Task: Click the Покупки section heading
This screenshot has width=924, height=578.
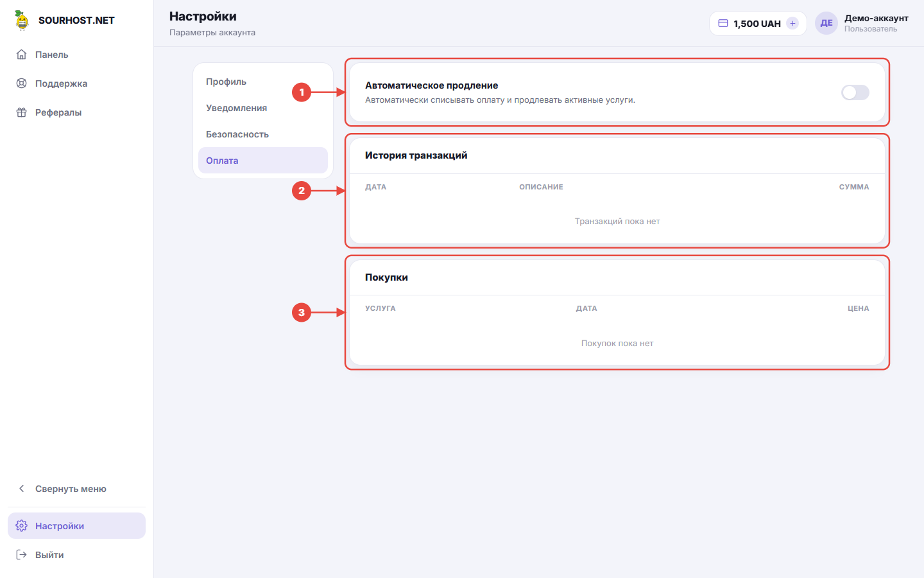Action: (x=386, y=277)
